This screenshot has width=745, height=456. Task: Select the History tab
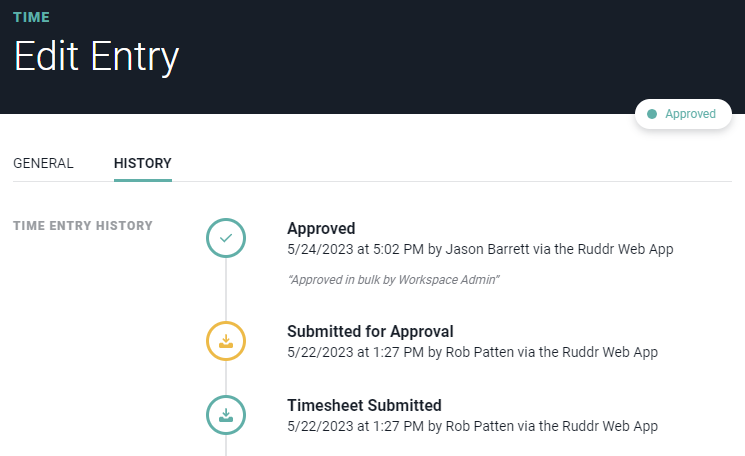(143, 163)
